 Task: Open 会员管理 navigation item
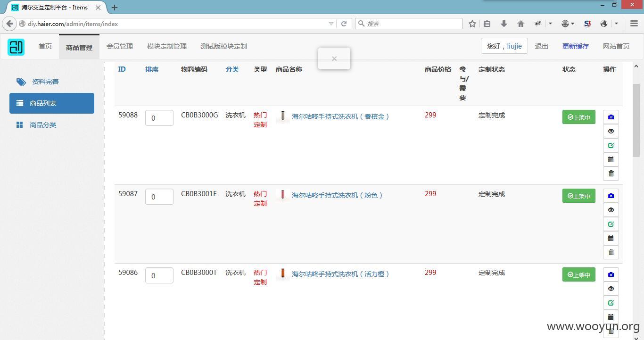coord(120,46)
